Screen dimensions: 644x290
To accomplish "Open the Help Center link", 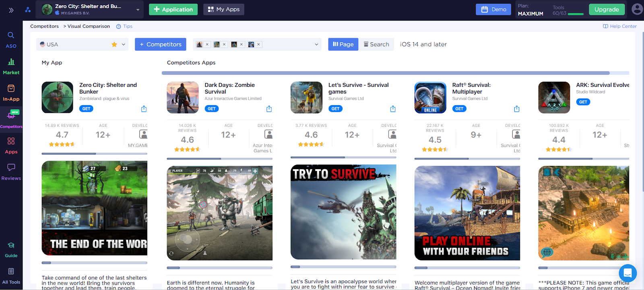I will (620, 26).
